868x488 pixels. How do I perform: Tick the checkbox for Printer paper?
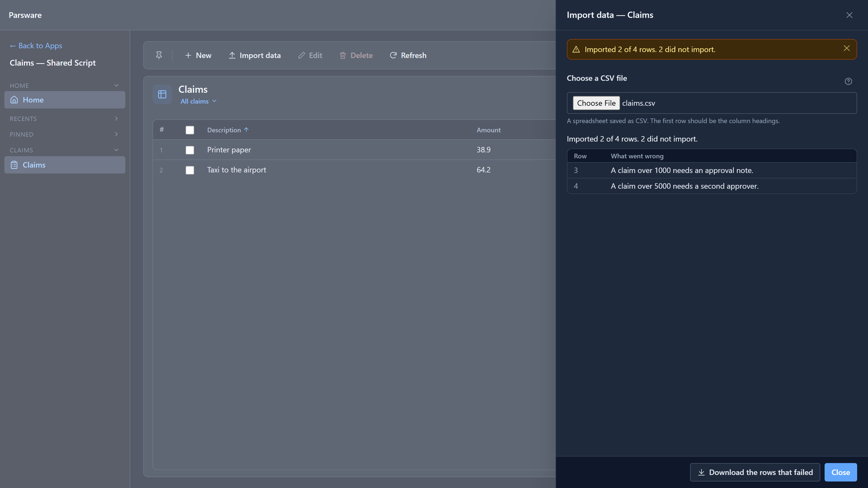click(190, 150)
